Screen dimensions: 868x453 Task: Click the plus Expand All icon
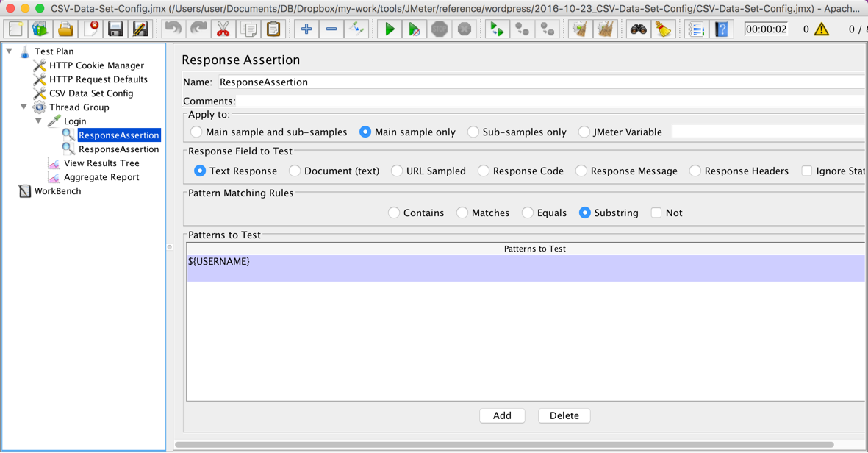pos(306,29)
